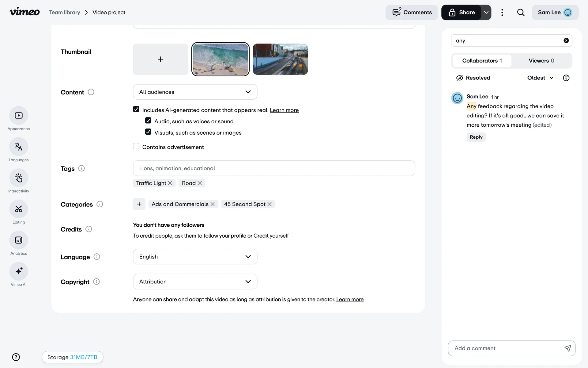Click the search magnifier icon
The image size is (588, 368).
521,13
